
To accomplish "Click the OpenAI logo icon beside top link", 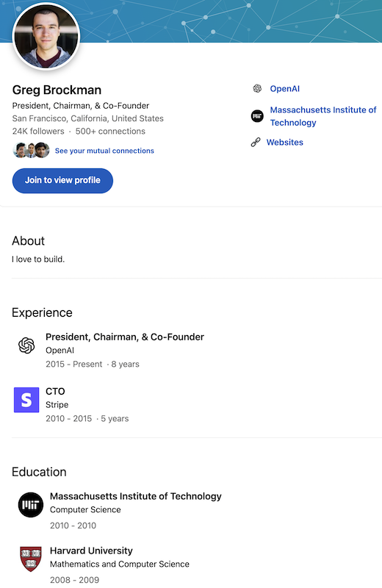I will click(257, 88).
